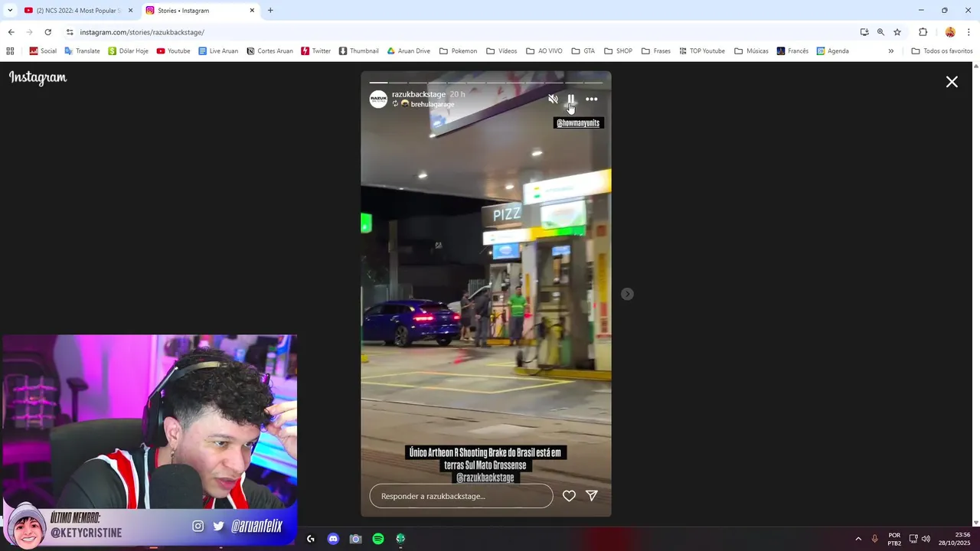Click the reply to razukbackstage field
Viewport: 980px width, 551px height.
tap(461, 496)
